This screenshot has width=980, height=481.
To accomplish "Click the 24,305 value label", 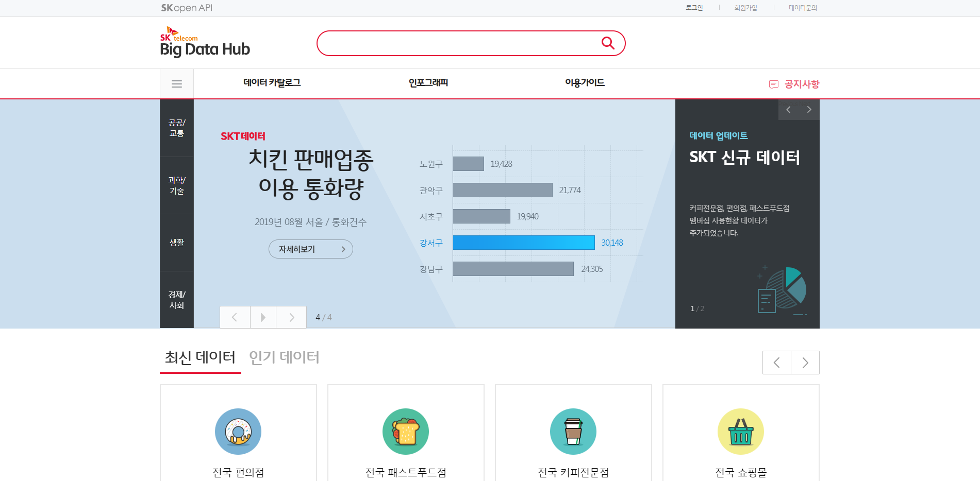I will [x=592, y=269].
